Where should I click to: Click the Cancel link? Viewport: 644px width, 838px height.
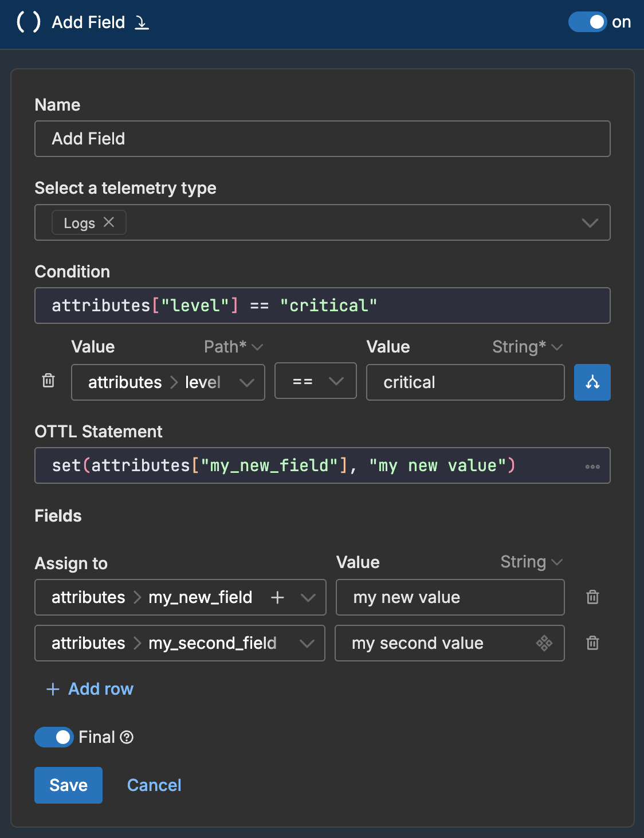click(154, 785)
